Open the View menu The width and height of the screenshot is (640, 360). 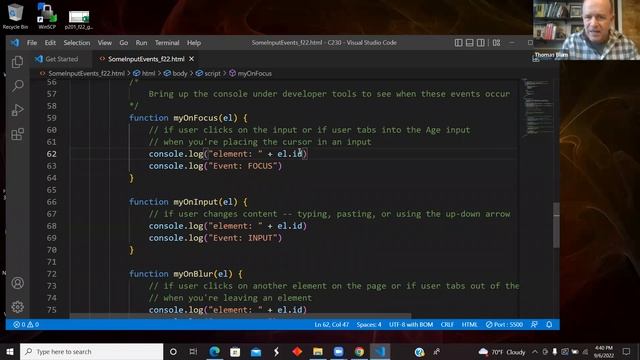[x=104, y=42]
